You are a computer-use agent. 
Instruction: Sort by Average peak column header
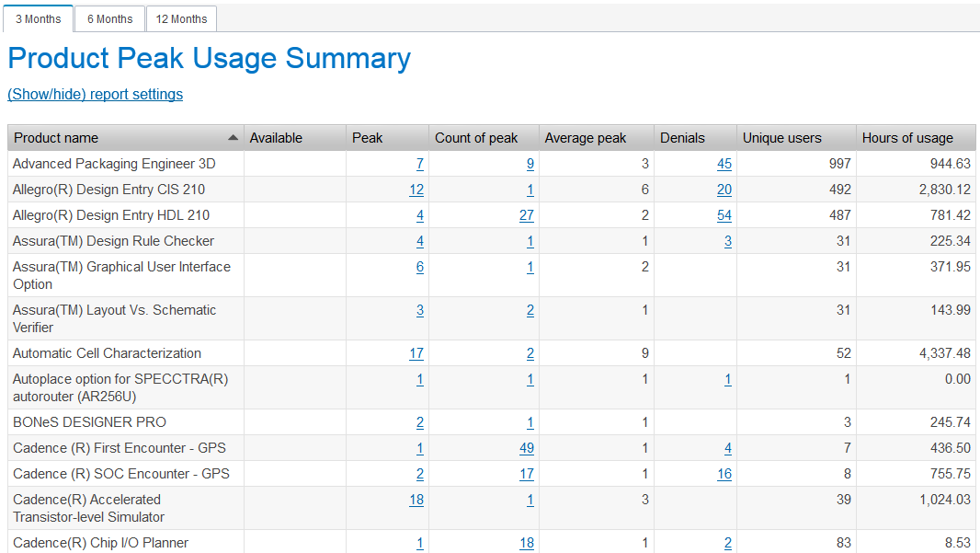tap(586, 138)
